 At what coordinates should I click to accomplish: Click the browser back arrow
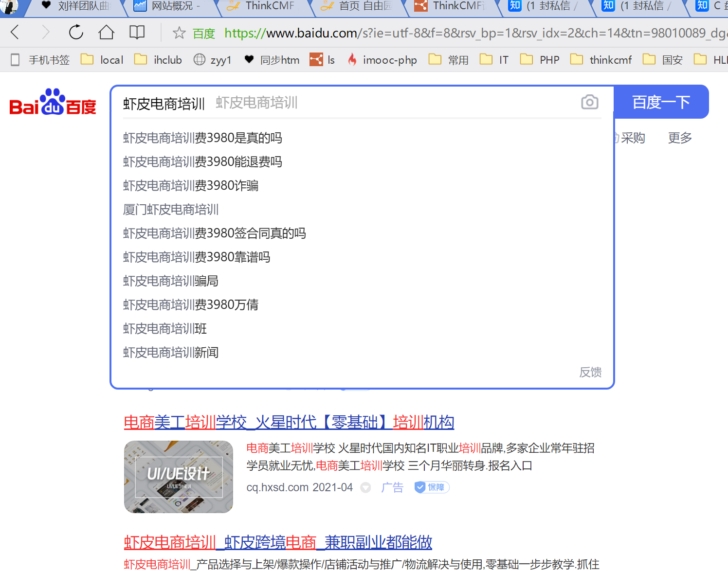coord(15,33)
